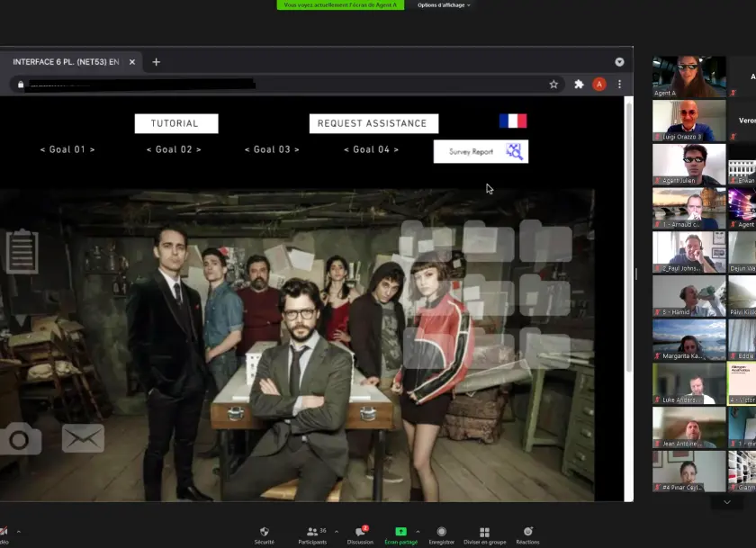756x548 pixels.
Task: Click the green Écran partagé share icon
Action: (x=400, y=532)
